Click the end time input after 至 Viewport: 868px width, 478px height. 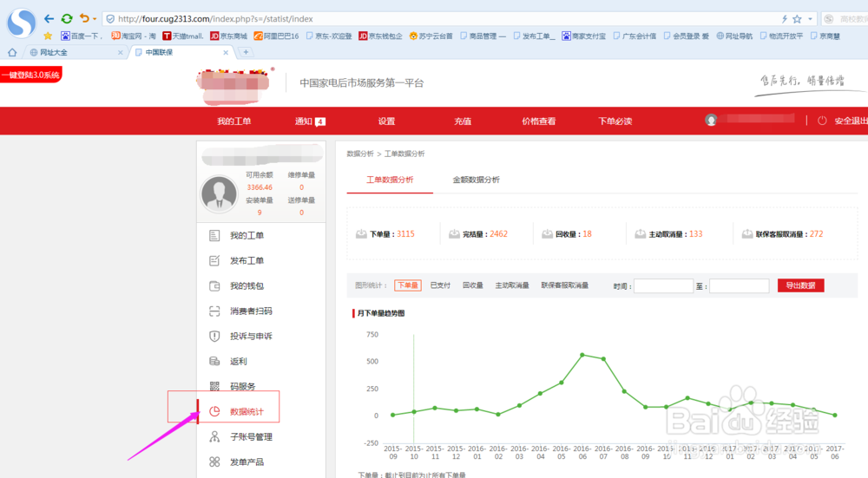[739, 286]
